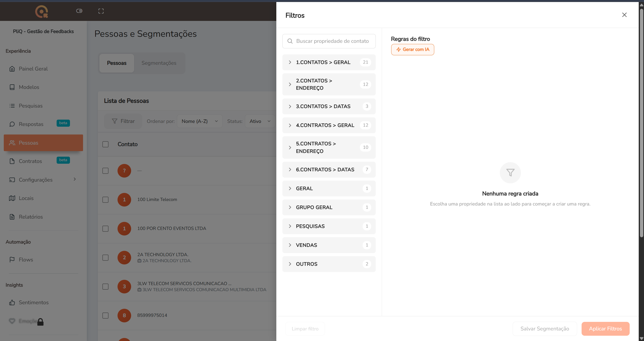Click the Flows flag icon
The width and height of the screenshot is (644, 341).
(x=12, y=260)
